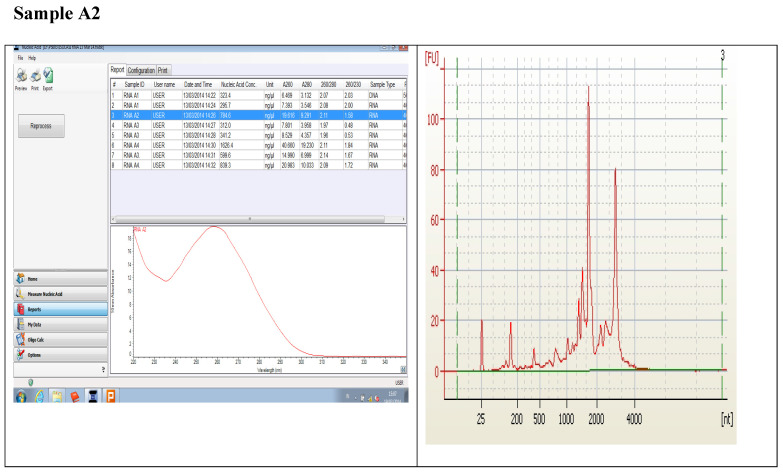The image size is (783, 472).
Task: Select the row with concentration 312.0
Action: click(258, 125)
